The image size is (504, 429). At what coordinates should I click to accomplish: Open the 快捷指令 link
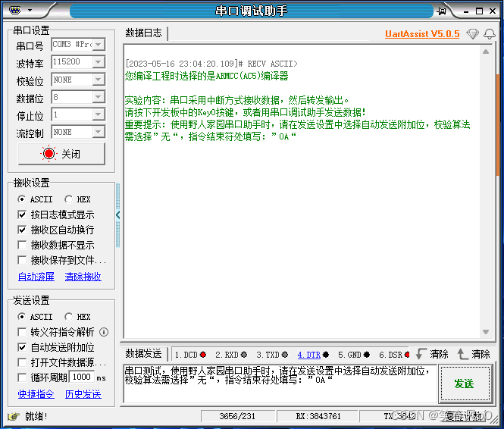(36, 394)
